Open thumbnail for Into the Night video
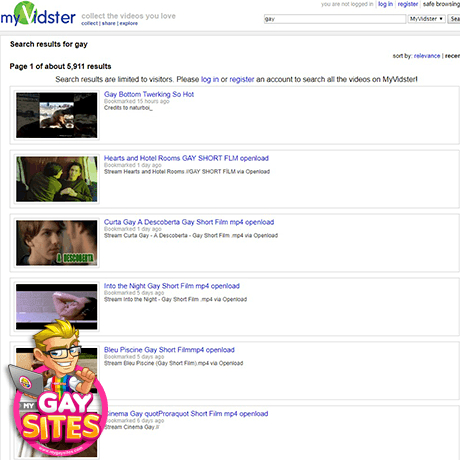The height and width of the screenshot is (460, 460). click(57, 307)
